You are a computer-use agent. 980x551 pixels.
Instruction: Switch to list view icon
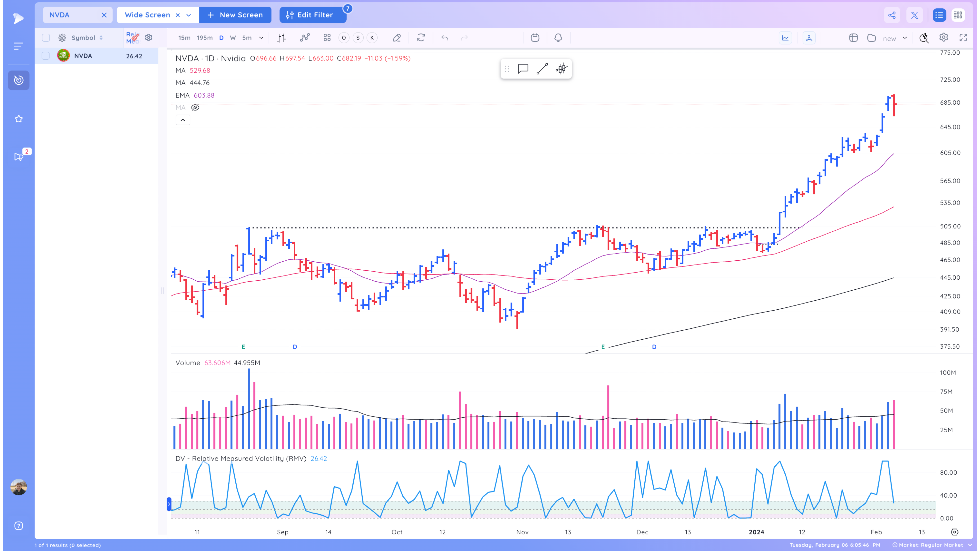click(x=939, y=15)
